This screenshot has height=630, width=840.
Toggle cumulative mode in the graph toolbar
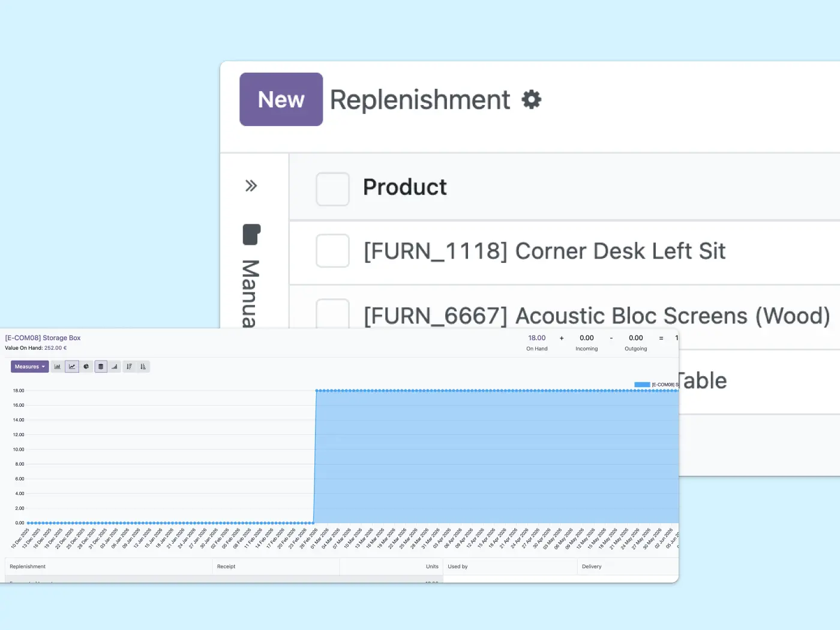click(x=115, y=367)
